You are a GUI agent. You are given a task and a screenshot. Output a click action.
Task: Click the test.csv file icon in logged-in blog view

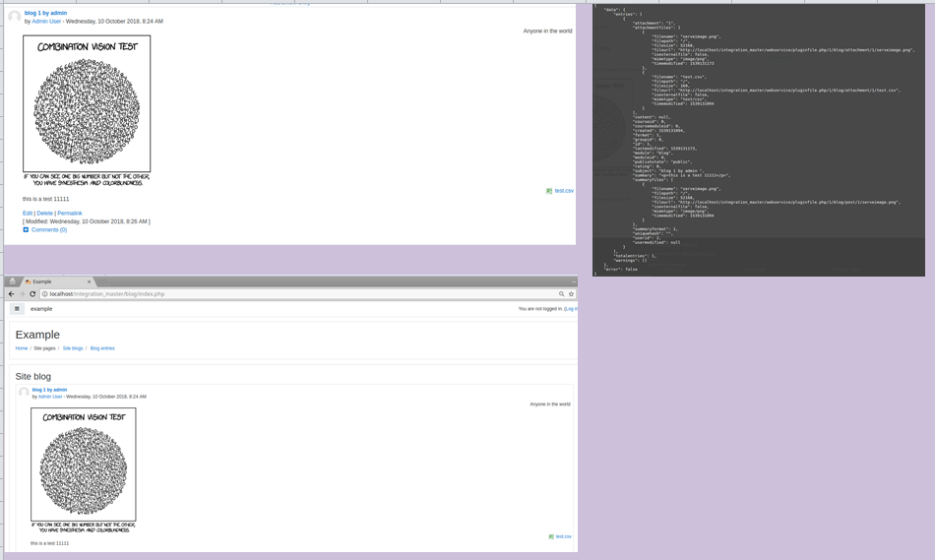(548, 191)
